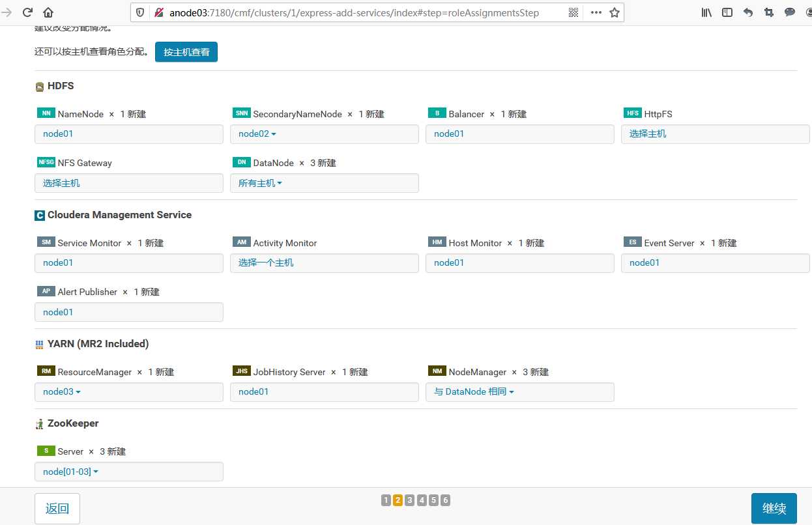The width and height of the screenshot is (812, 525).
Task: Click Alert Publisher node01 host field
Action: pyautogui.click(x=128, y=312)
